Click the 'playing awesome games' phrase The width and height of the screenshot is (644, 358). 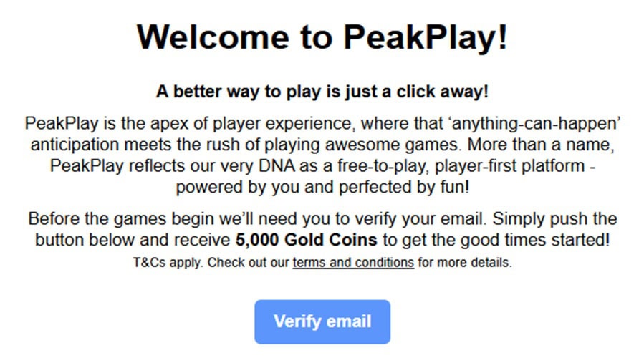coord(355,144)
